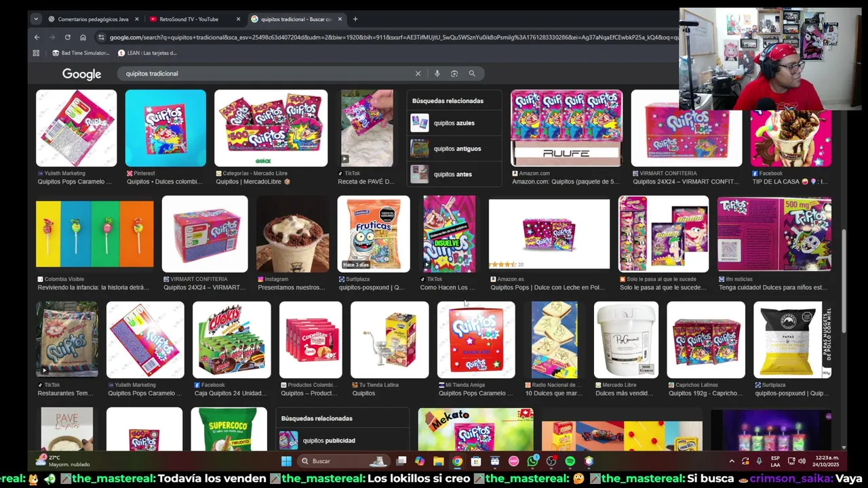Open Pinterest Quipitos Dulces colombianos image
The image size is (868, 488).
coord(165,128)
